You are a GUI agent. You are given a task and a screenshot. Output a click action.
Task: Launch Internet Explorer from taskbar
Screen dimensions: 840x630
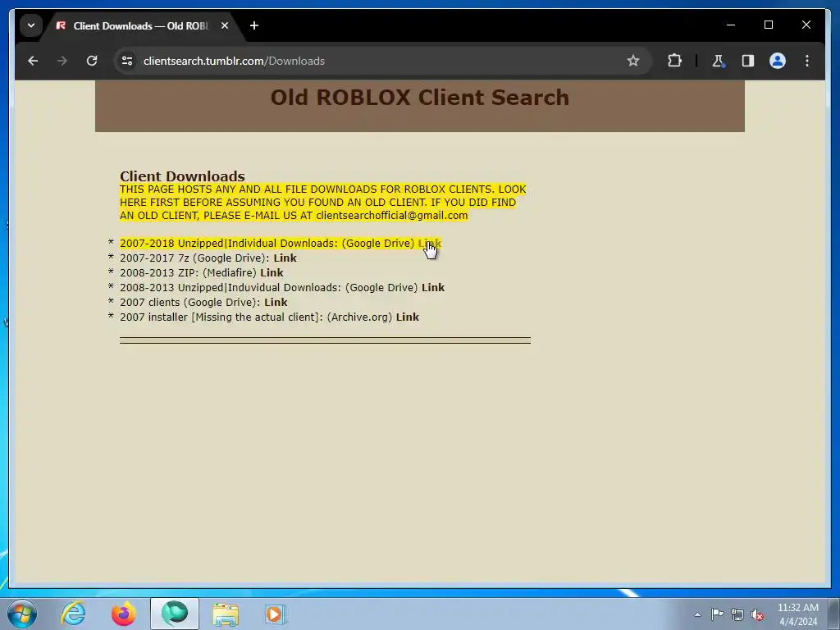[73, 614]
